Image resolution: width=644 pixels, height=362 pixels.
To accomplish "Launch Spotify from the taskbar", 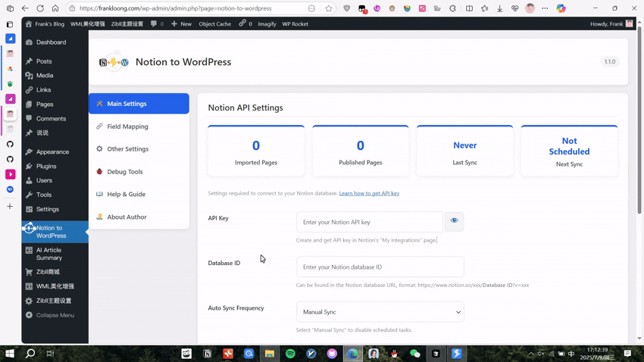I will tap(290, 354).
